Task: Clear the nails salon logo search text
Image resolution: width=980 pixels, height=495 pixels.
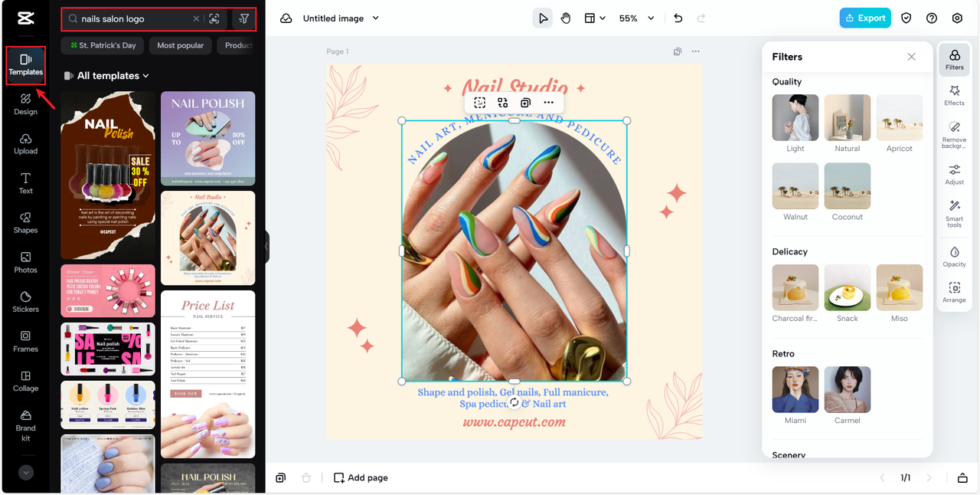Action: click(x=195, y=18)
